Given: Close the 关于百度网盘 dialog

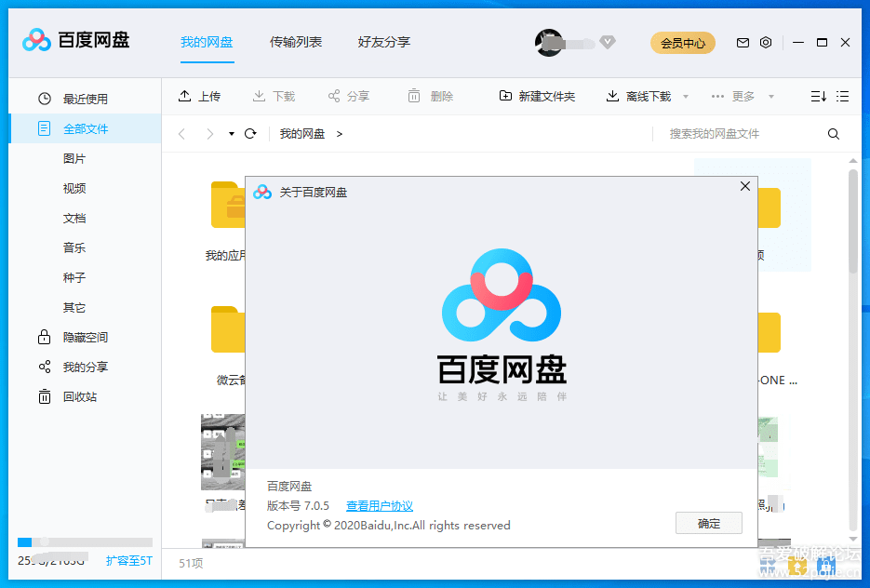Looking at the screenshot, I should pos(745,186).
